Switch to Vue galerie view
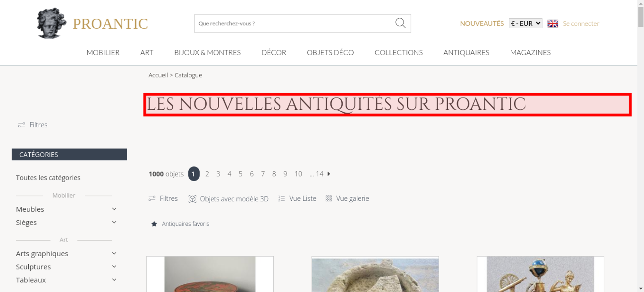644x292 pixels. coord(347,198)
